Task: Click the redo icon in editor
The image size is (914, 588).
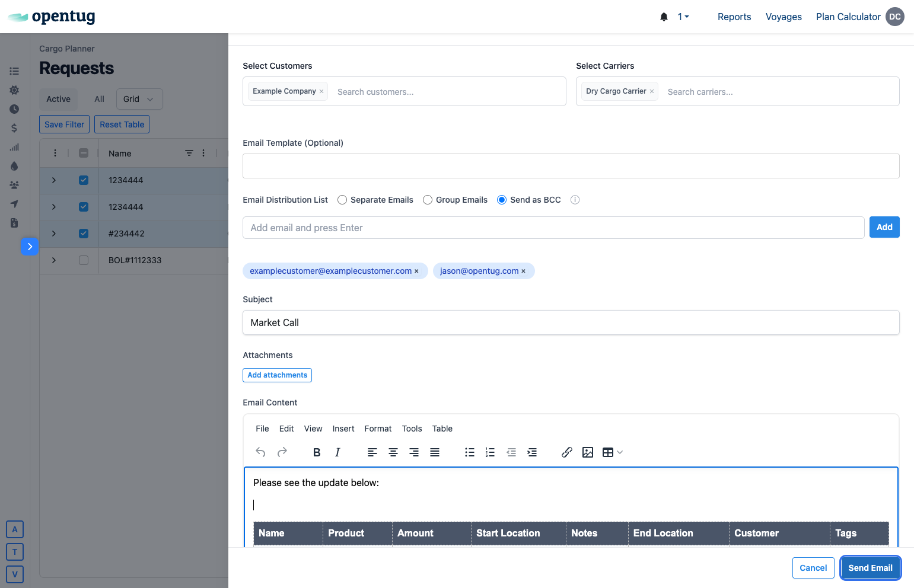Action: pos(282,452)
